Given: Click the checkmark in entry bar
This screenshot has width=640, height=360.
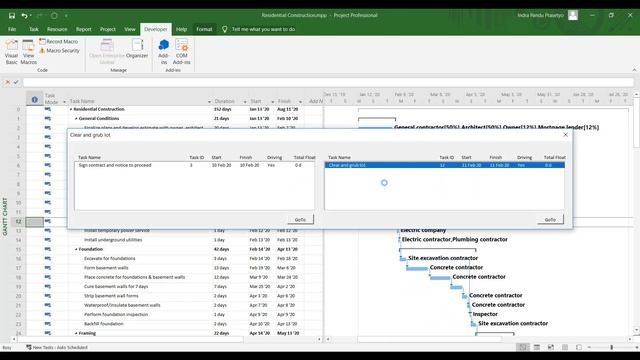Looking at the screenshot, I should pyautogui.click(x=16, y=82).
